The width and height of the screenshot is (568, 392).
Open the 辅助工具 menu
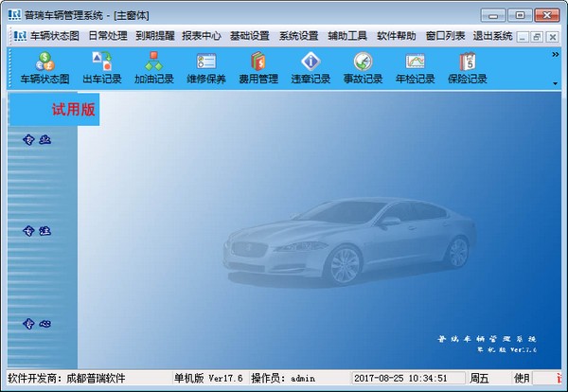[347, 35]
